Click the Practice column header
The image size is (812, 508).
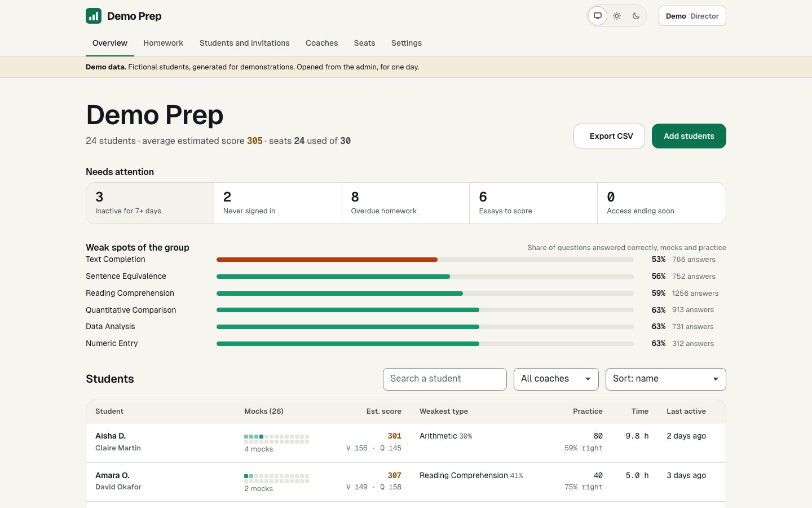point(588,411)
